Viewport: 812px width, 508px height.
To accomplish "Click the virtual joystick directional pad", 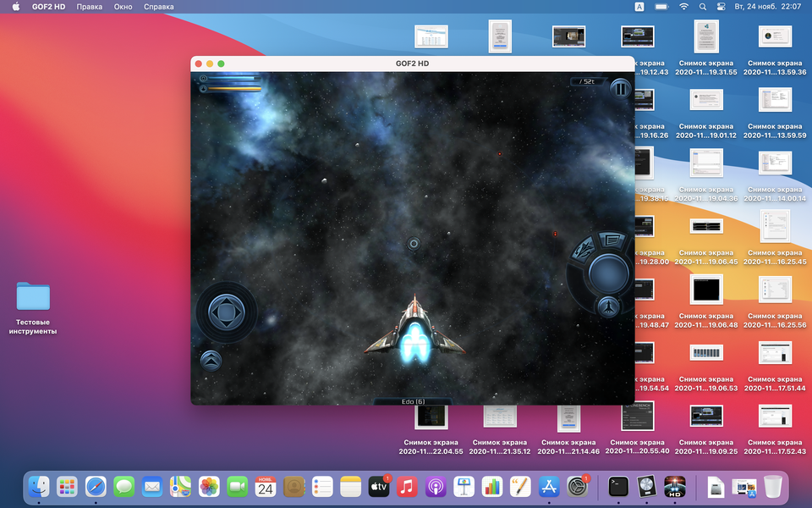I will point(227,312).
